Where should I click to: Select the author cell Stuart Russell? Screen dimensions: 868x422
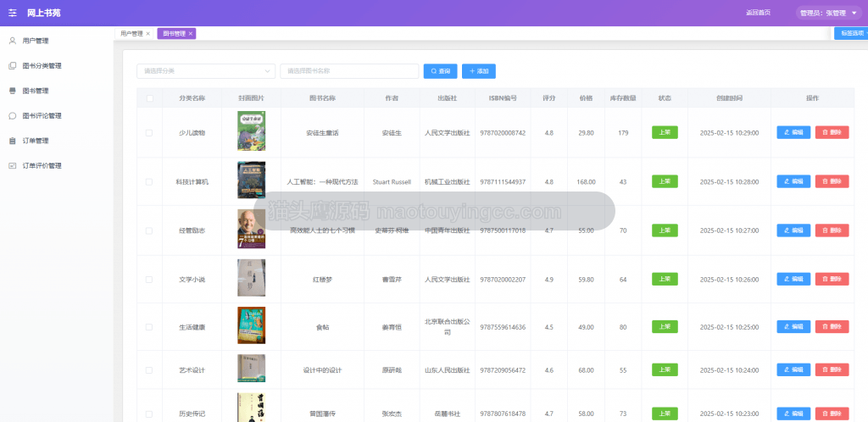392,181
